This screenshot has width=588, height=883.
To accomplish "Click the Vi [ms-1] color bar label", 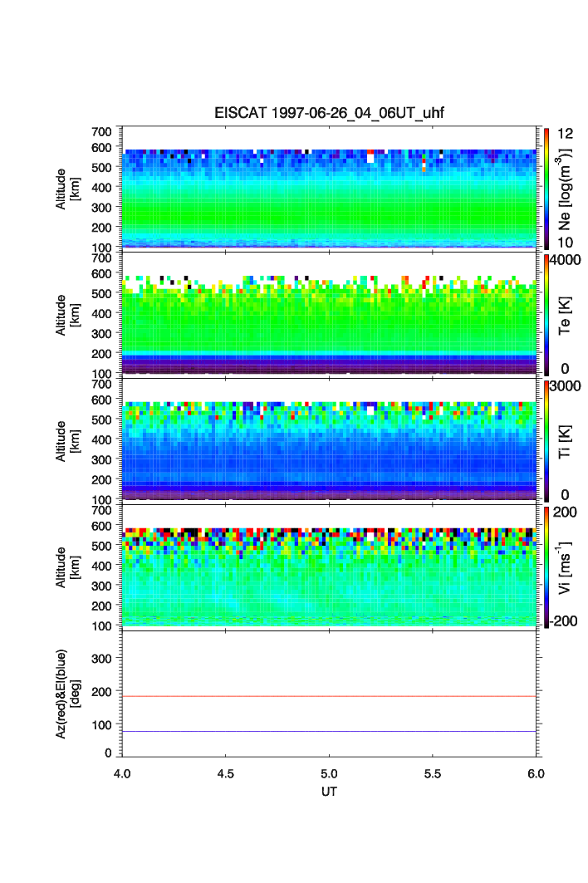I will [x=565, y=567].
